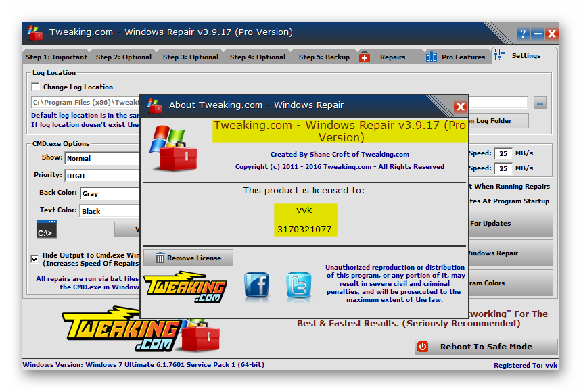This screenshot has width=581, height=392.
Task: Minimize the Windows Repair main window
Action: pyautogui.click(x=537, y=34)
